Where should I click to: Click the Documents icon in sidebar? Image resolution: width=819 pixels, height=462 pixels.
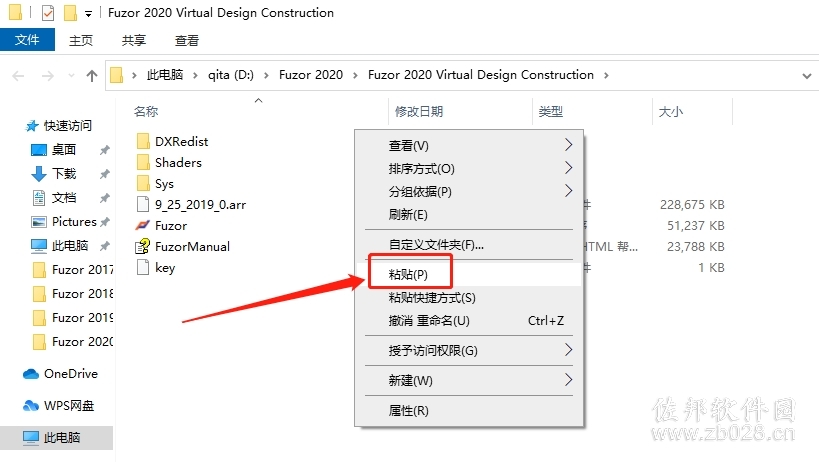click(x=39, y=198)
